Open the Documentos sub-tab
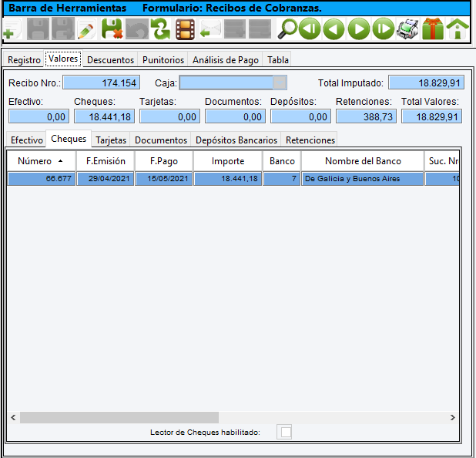The height and width of the screenshot is (458, 476). pyautogui.click(x=161, y=140)
